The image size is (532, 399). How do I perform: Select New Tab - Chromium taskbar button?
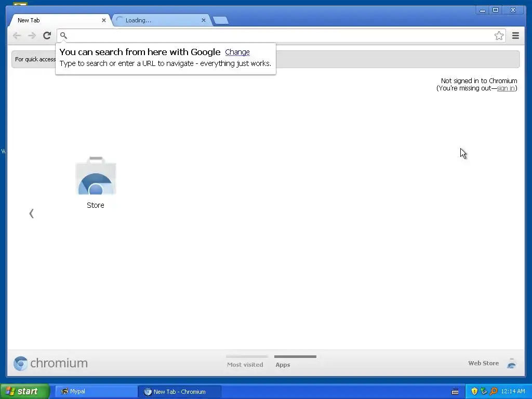coord(180,392)
